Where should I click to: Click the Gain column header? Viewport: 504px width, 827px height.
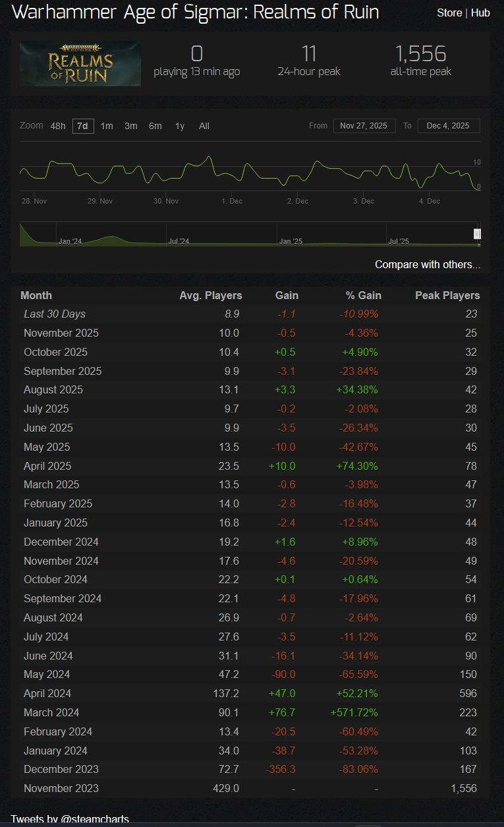(x=287, y=295)
